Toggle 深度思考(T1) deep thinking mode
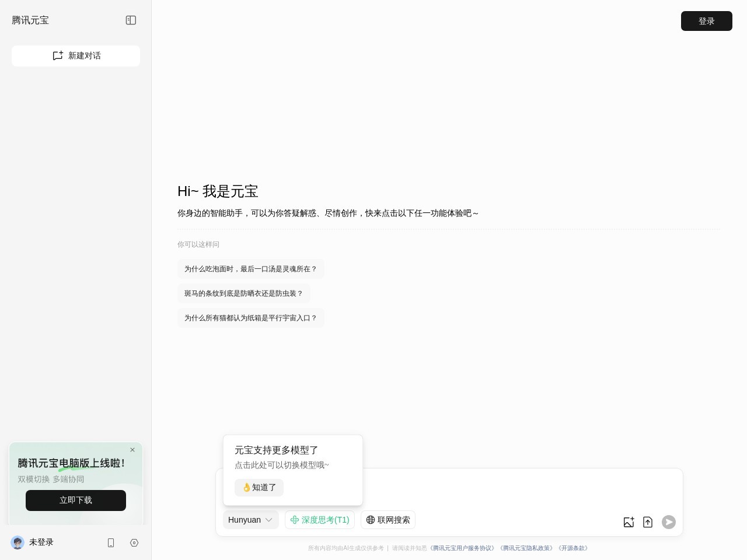Viewport: 747px width, 560px height. (320, 520)
